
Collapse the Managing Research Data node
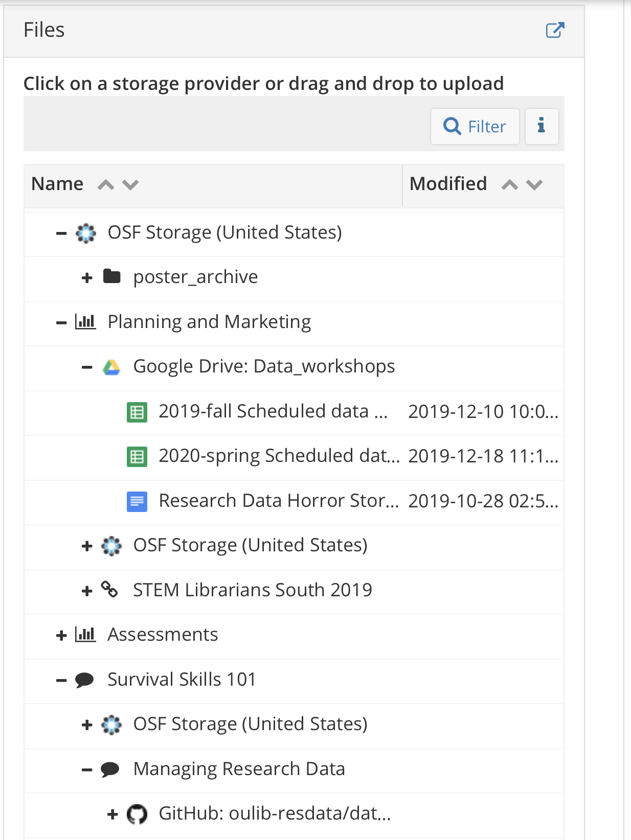click(x=87, y=770)
